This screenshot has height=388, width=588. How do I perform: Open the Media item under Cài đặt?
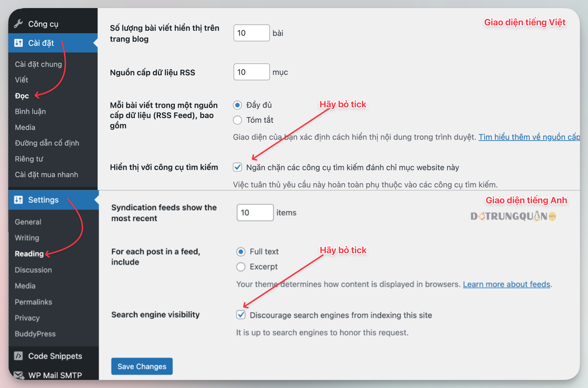click(25, 127)
